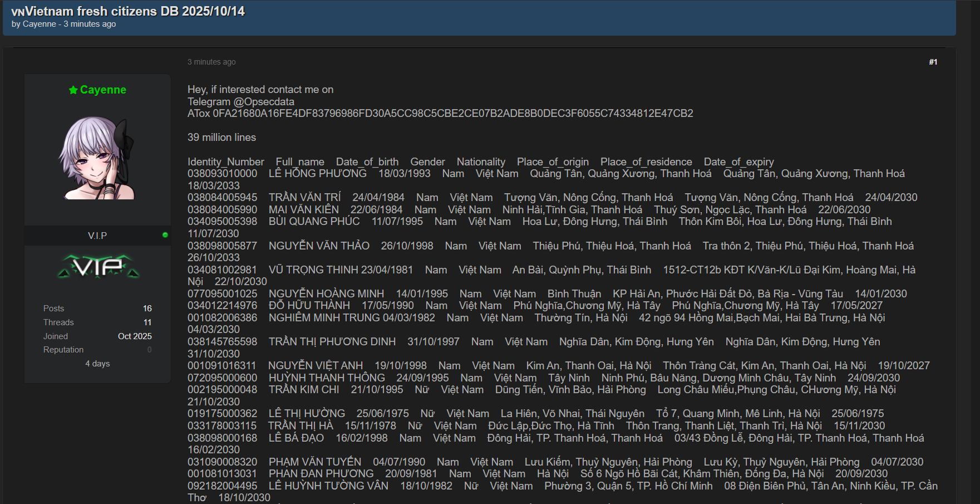
Task: Click the Posts label in user stats
Action: click(x=53, y=308)
